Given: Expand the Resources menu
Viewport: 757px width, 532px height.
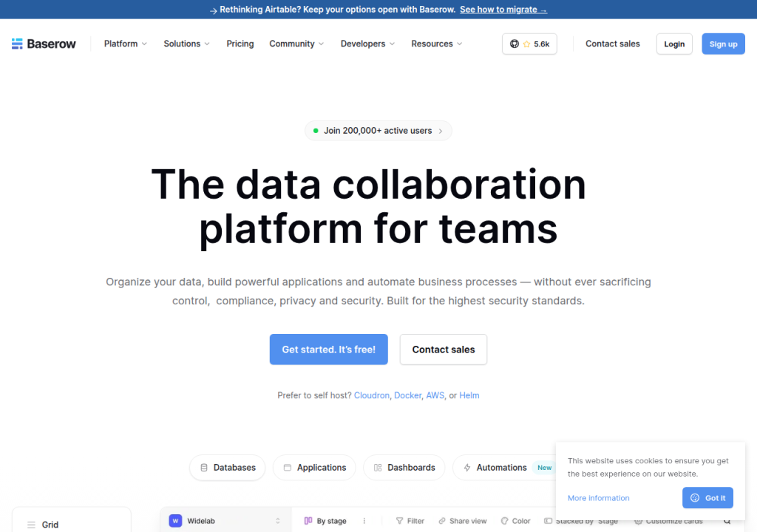Looking at the screenshot, I should pos(436,44).
